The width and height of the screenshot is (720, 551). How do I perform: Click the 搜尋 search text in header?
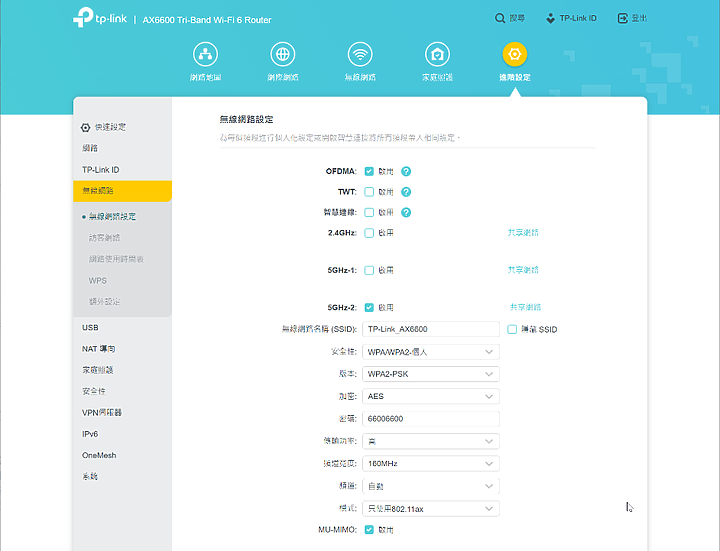click(x=517, y=18)
